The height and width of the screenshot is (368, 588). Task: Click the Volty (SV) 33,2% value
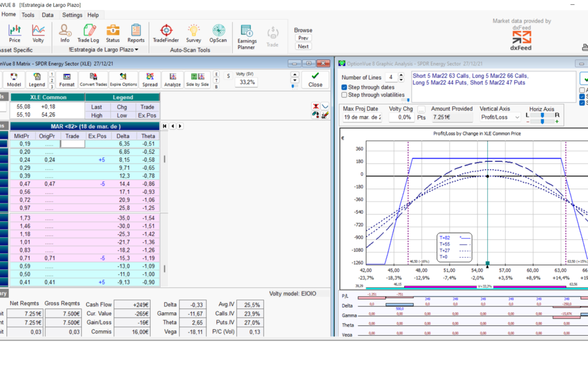click(x=247, y=82)
